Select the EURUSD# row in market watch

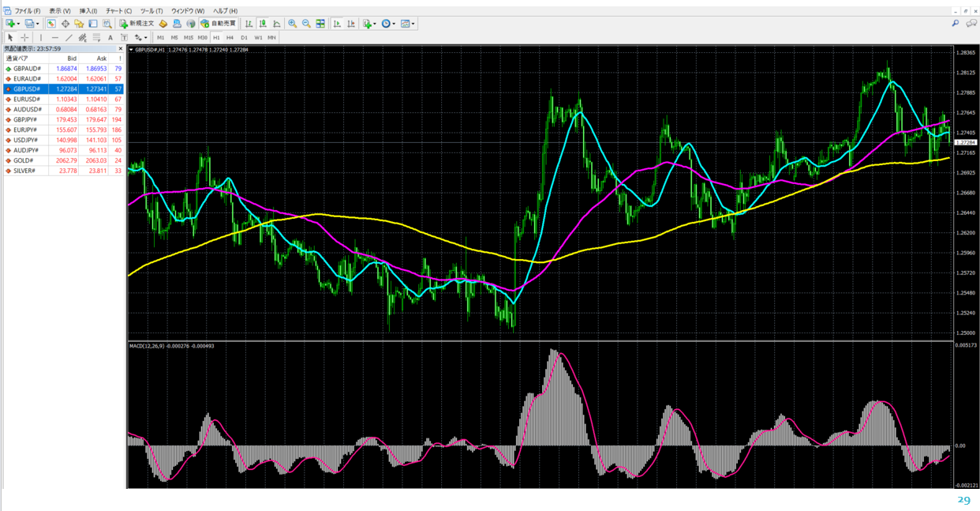27,100
